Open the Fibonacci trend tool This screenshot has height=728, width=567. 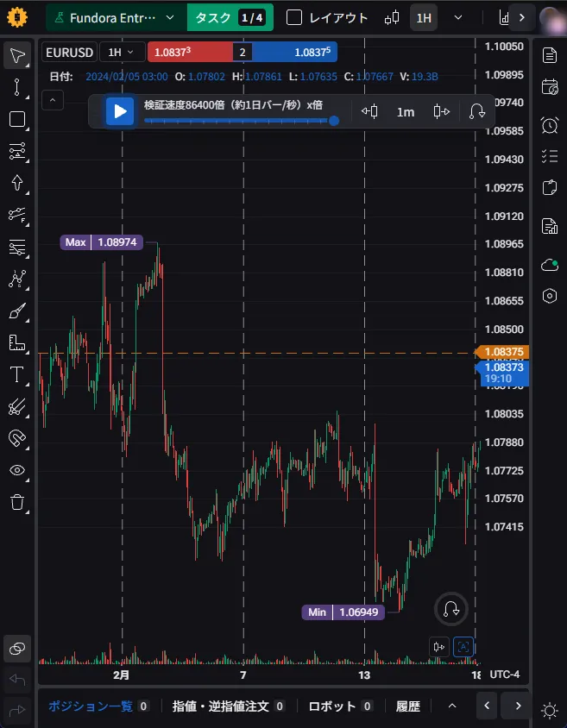tap(17, 215)
